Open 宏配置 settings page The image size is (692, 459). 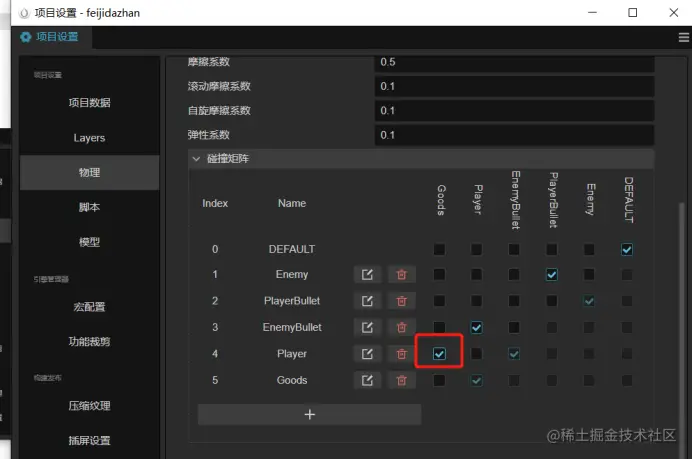[x=90, y=307]
